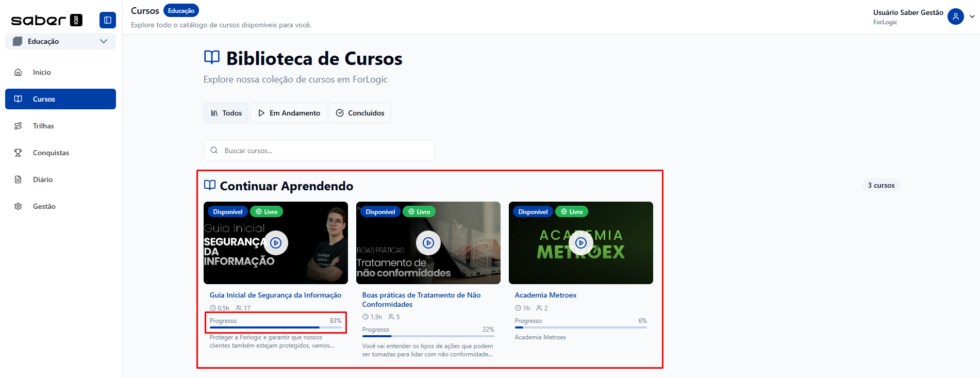Toggle the sidebar collapse button
The height and width of the screenshot is (378, 980).
(x=107, y=20)
